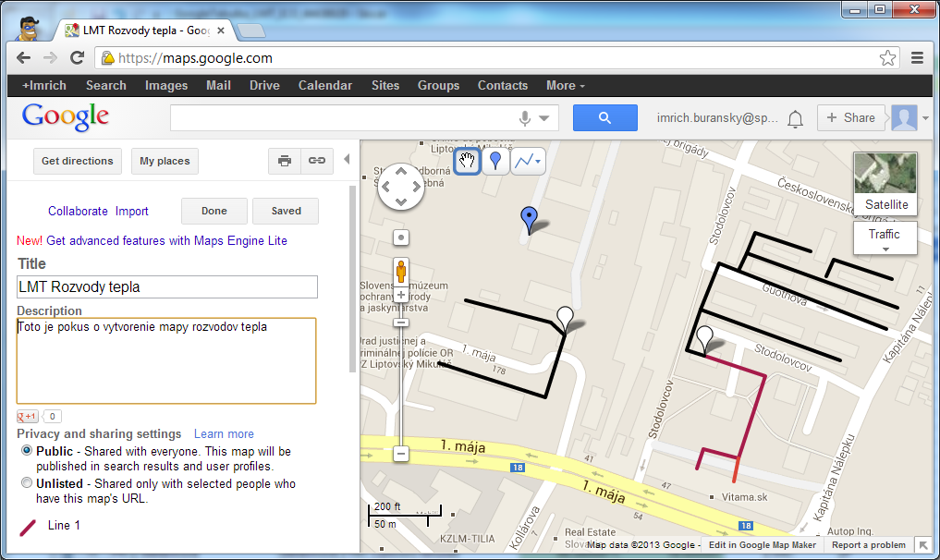The height and width of the screenshot is (560, 940).
Task: Open Mail in Google bar
Action: [218, 86]
